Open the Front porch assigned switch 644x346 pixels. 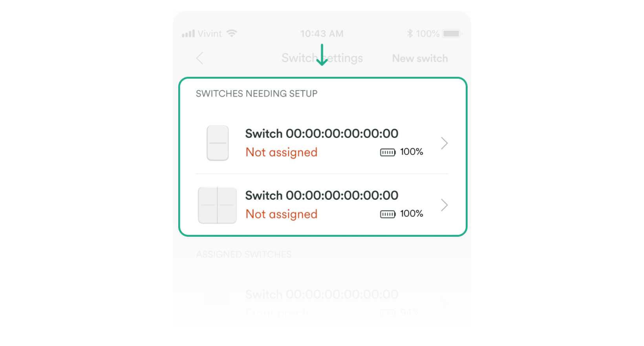322,303
